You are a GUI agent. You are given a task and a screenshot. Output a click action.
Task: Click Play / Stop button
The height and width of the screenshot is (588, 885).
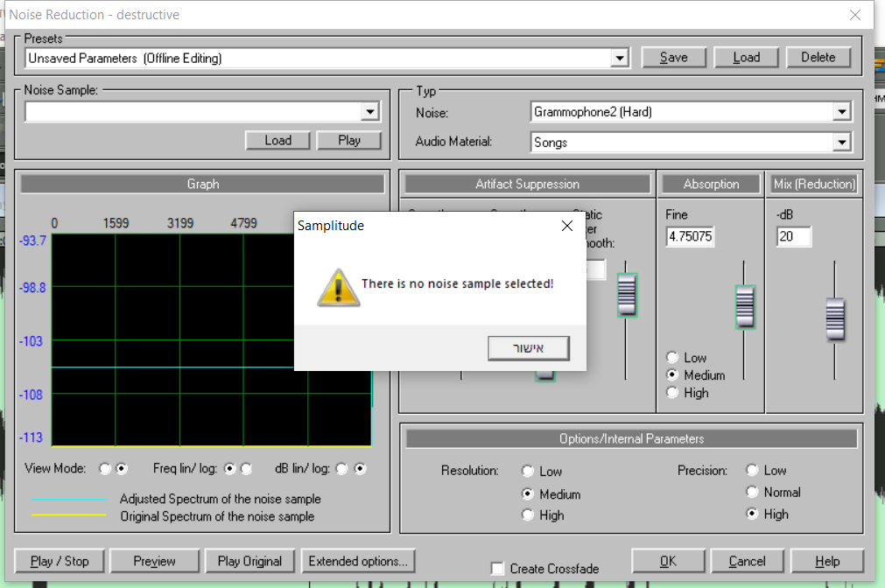click(60, 562)
